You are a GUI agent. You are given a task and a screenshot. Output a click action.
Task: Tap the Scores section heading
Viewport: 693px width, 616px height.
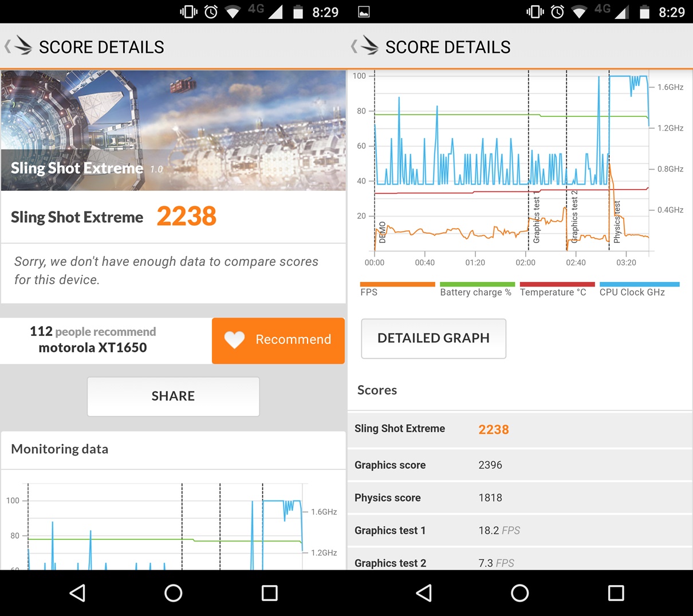click(377, 390)
